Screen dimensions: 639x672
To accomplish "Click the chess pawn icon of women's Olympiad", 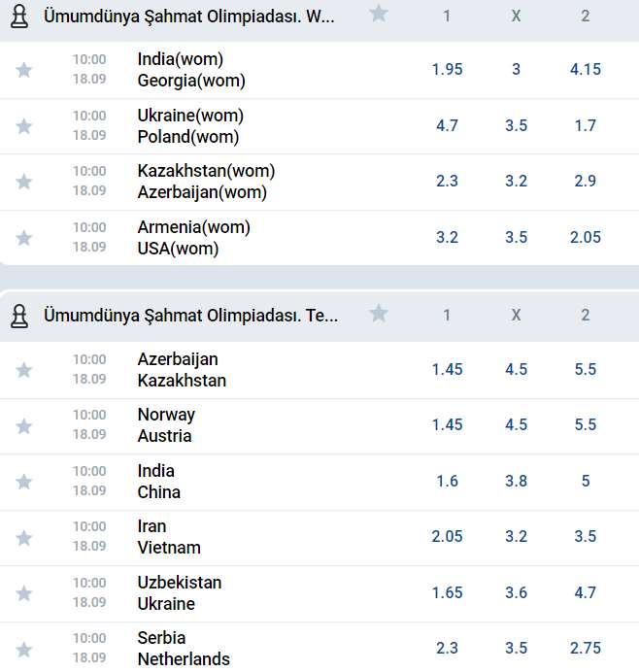I will pos(19,17).
